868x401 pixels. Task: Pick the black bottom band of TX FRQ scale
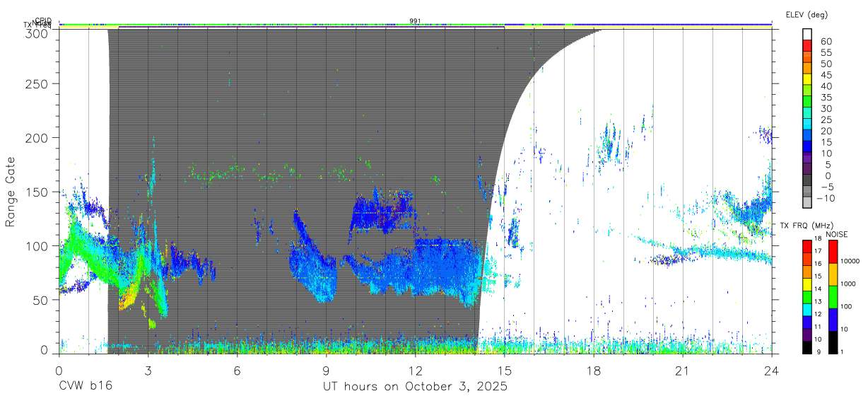(x=808, y=347)
